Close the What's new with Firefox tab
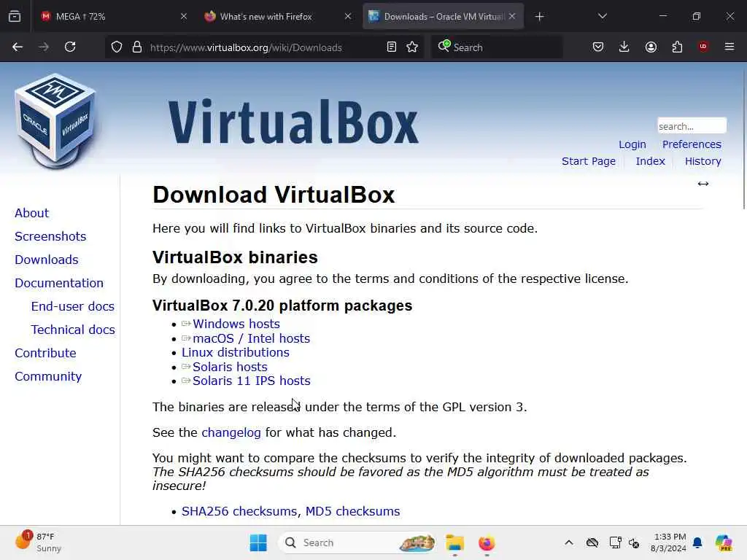This screenshot has width=747, height=560. (x=348, y=17)
